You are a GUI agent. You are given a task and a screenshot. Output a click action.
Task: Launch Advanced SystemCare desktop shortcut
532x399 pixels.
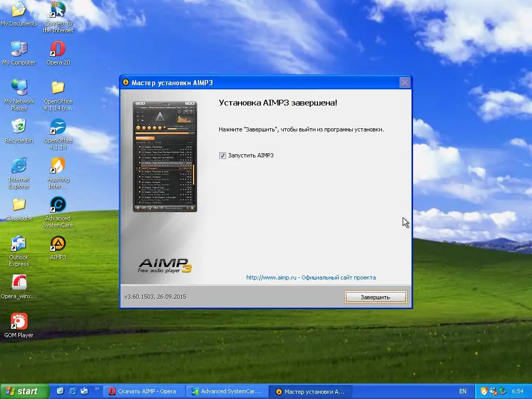click(58, 212)
